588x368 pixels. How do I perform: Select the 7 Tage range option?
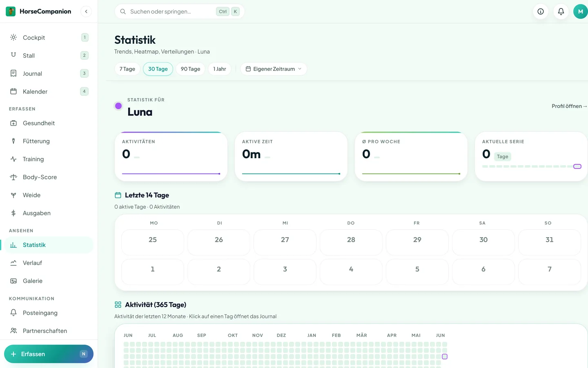[x=127, y=69]
